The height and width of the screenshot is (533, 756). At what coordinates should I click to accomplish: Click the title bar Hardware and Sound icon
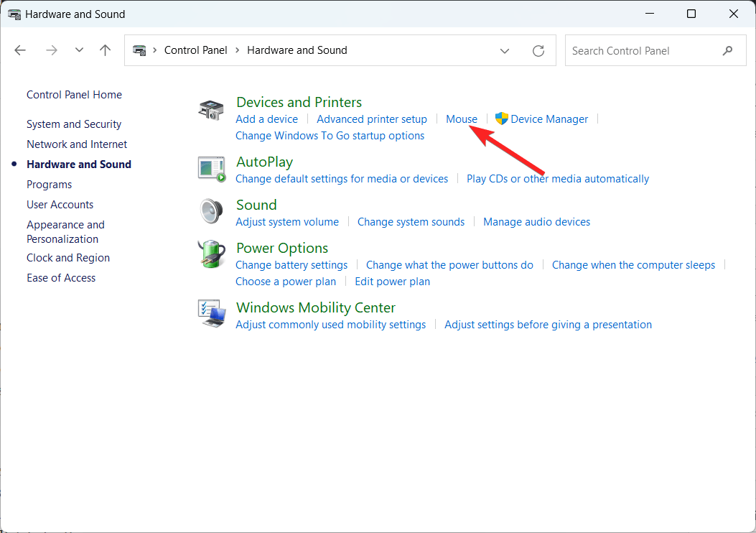(14, 14)
